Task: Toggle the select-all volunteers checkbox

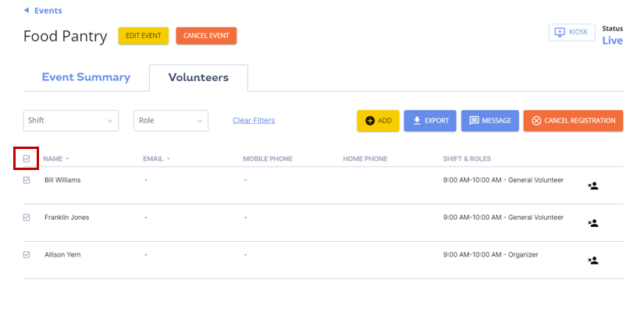Action: pos(27,158)
